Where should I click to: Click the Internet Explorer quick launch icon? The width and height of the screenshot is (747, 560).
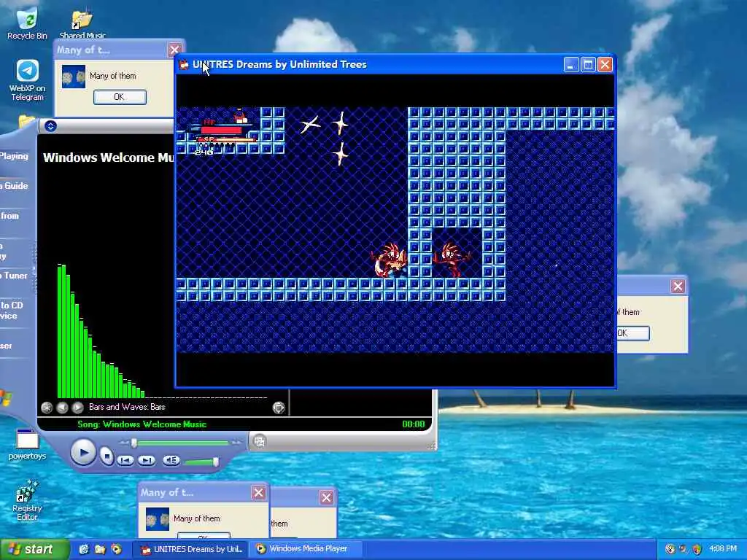[x=83, y=550]
